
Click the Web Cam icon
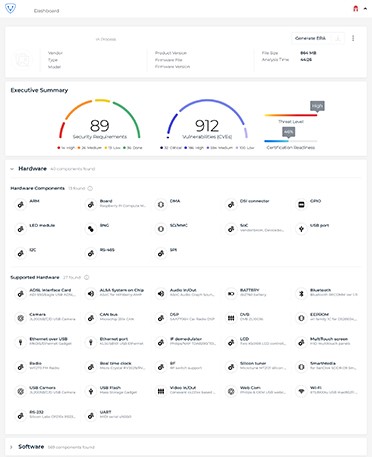[x=231, y=391]
